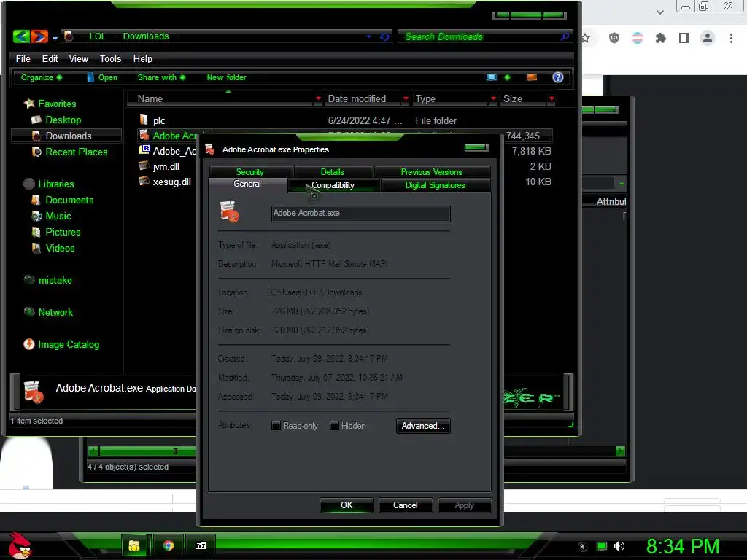This screenshot has height=560, width=747.
Task: Click the Music library icon
Action: point(36,216)
